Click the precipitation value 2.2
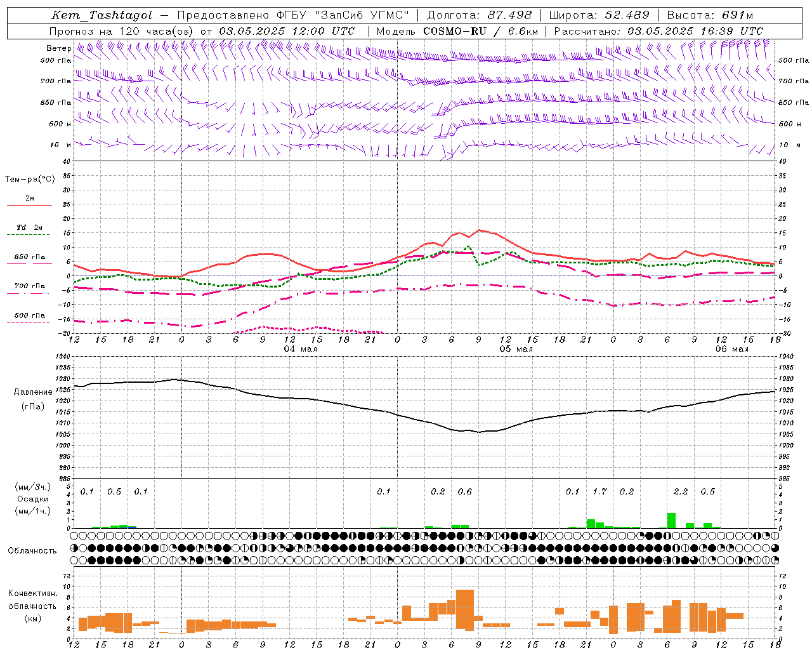The height and width of the screenshot is (650, 812). point(681,491)
